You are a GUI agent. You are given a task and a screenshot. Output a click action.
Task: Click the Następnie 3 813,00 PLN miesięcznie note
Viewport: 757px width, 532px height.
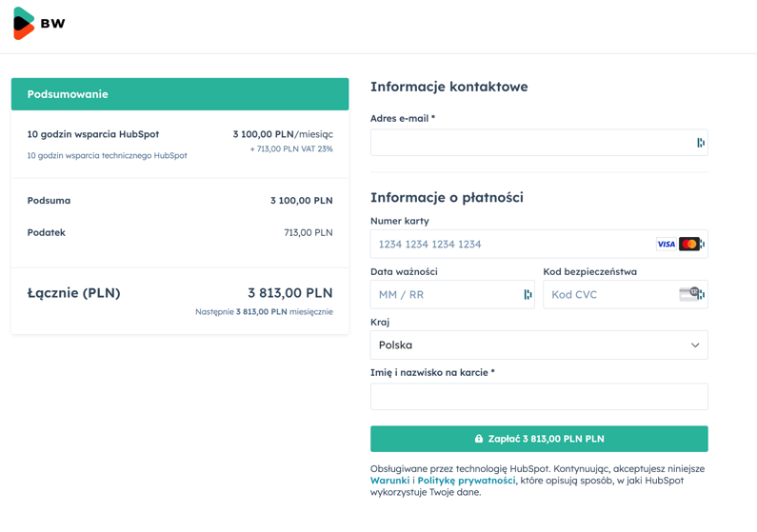264,311
